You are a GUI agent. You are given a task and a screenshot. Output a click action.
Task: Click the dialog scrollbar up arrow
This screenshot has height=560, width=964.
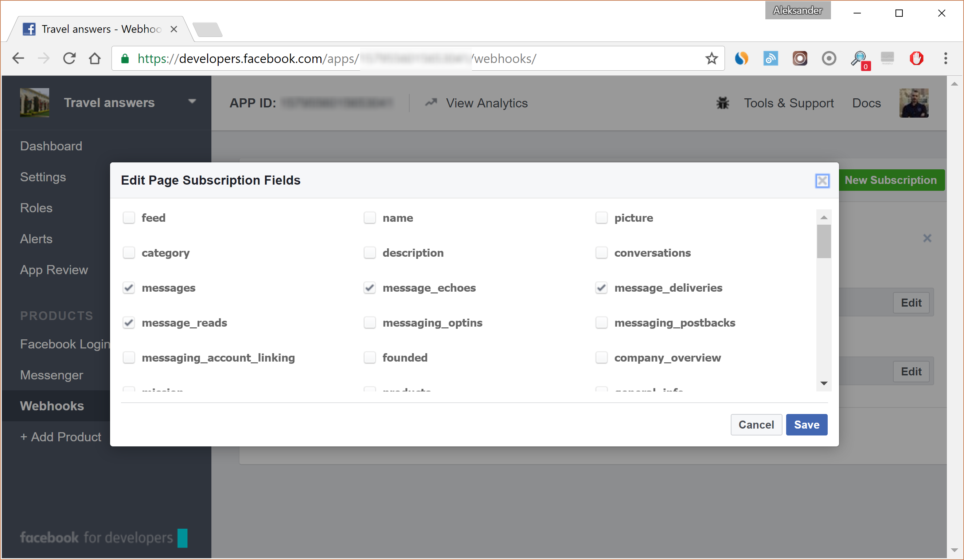(x=824, y=217)
